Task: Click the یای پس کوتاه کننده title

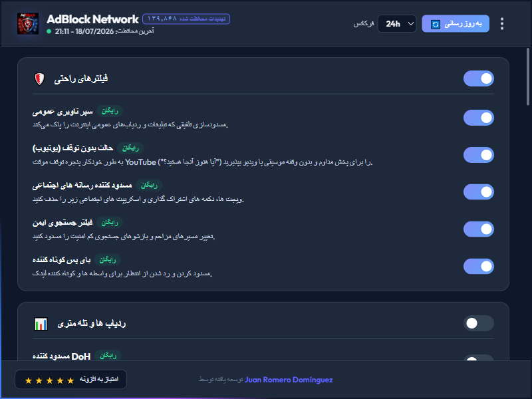Action: click(61, 260)
